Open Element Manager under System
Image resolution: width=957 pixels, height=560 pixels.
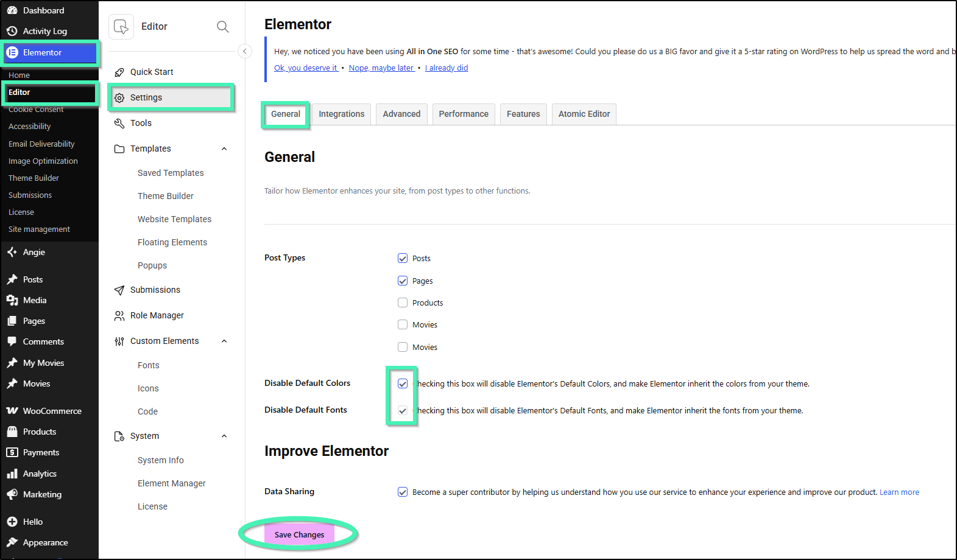[172, 484]
